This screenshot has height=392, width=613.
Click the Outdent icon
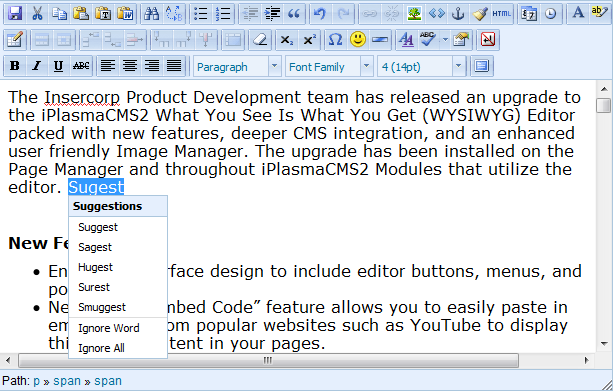click(x=250, y=14)
